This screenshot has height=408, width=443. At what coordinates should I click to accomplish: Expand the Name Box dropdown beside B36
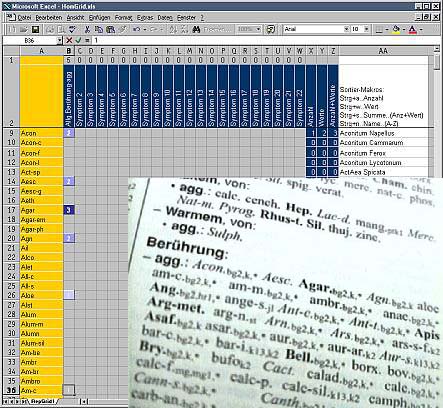coord(59,41)
